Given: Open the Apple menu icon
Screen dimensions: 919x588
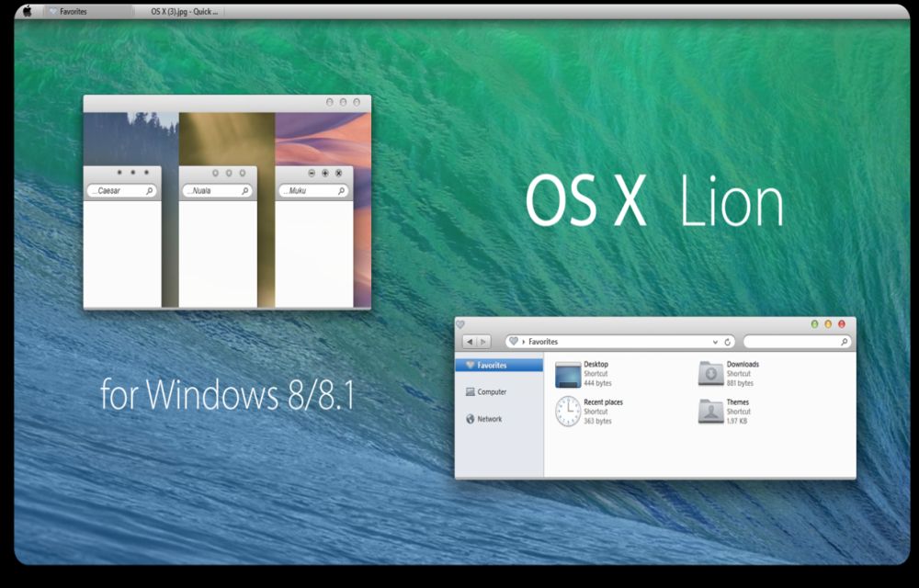Looking at the screenshot, I should [x=27, y=10].
